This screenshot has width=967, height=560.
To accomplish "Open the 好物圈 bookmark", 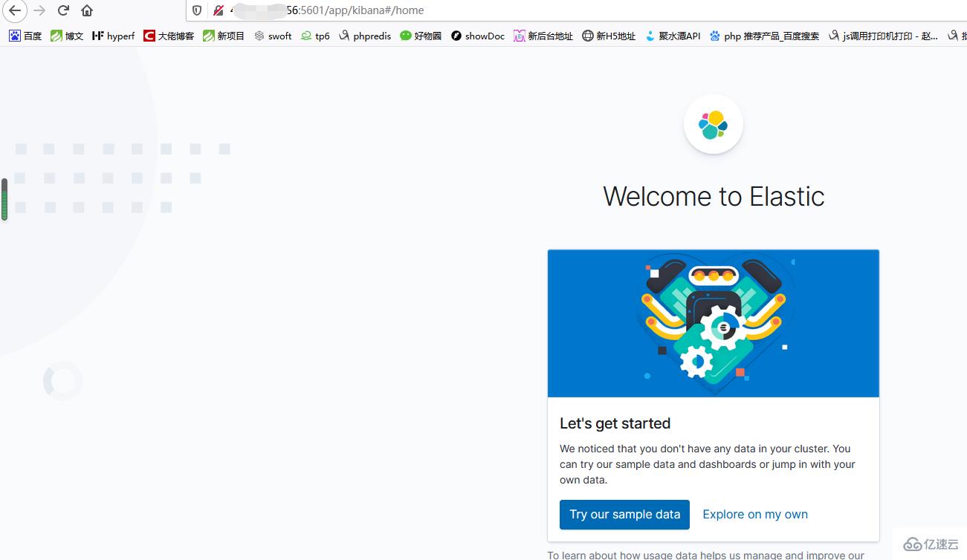I will click(x=421, y=36).
